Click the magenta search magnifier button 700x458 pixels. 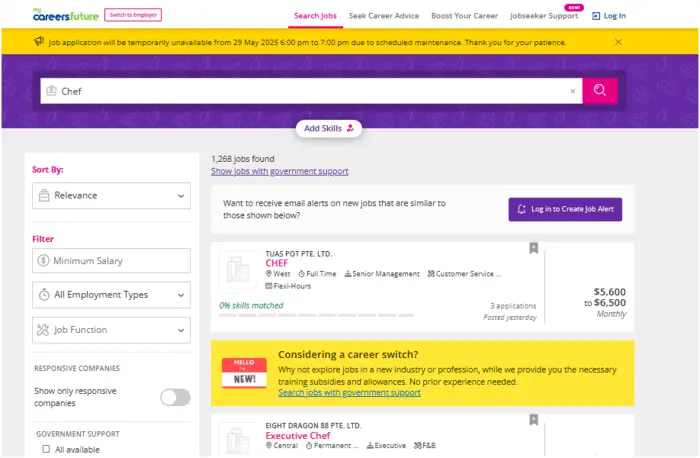click(600, 91)
